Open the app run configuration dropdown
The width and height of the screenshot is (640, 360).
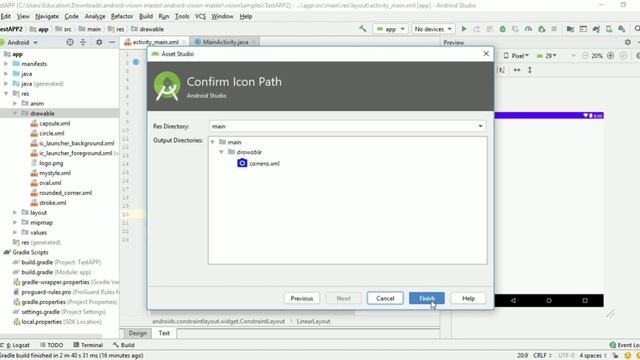click(x=391, y=29)
